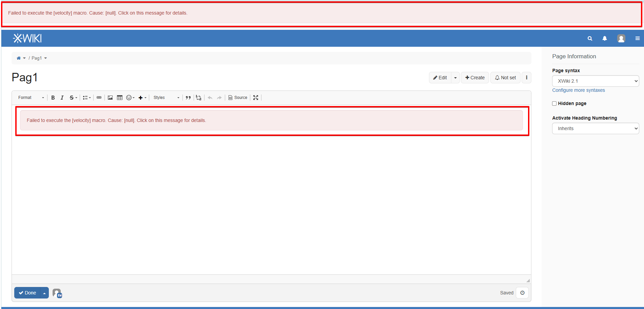Add a block quote
The height and width of the screenshot is (309, 644).
[188, 98]
